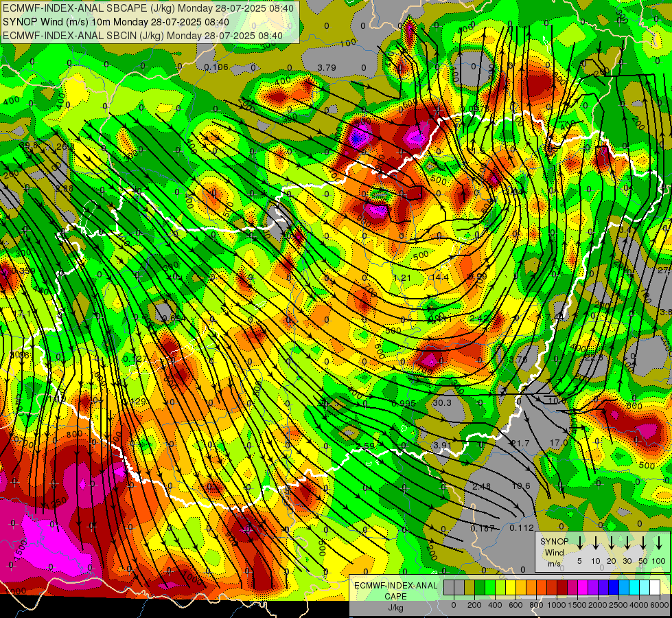This screenshot has width=672, height=618.
Task: Click the 5 m/s wind arrow in SYNOP legend
Action: pos(580,543)
